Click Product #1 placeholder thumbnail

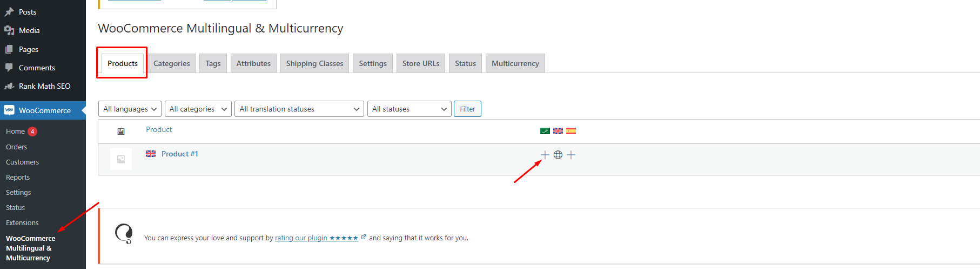point(121,159)
